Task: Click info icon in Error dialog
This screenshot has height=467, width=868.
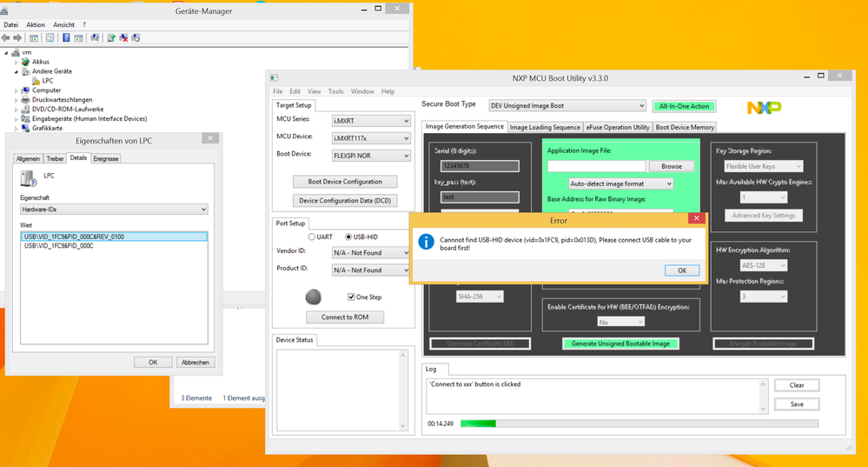Action: click(426, 242)
